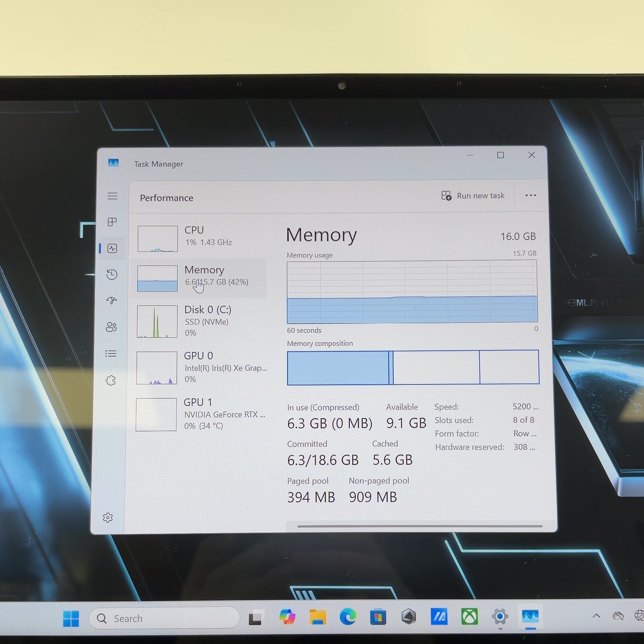Open Task View from the taskbar
The height and width of the screenshot is (644, 644).
point(255,618)
